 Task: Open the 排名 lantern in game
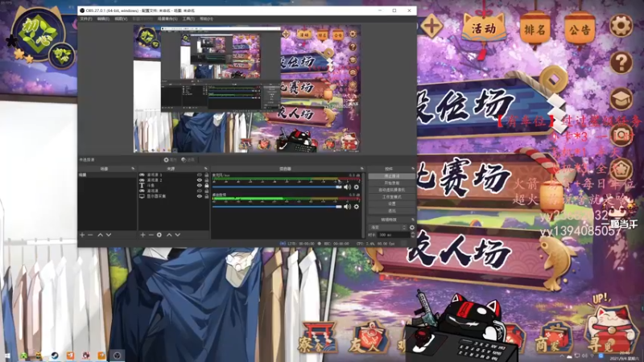[535, 29]
